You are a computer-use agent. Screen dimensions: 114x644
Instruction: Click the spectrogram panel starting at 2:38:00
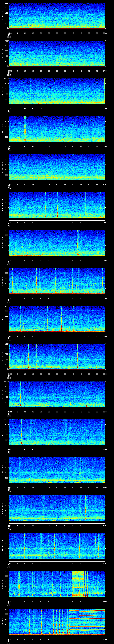[57, 508]
